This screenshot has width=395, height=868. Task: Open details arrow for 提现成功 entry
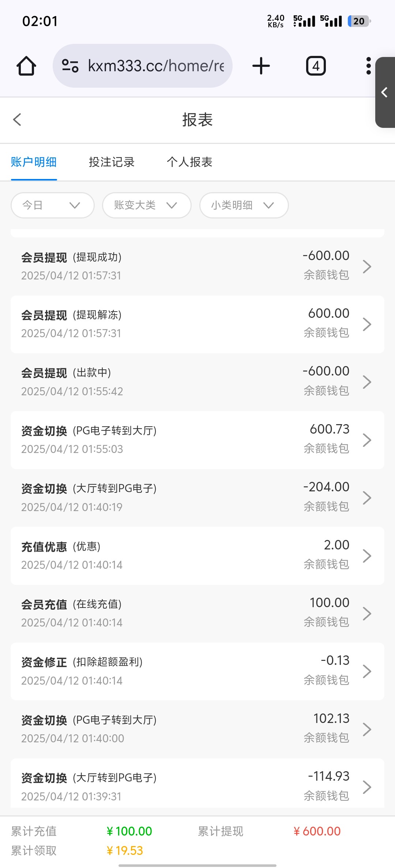click(367, 266)
